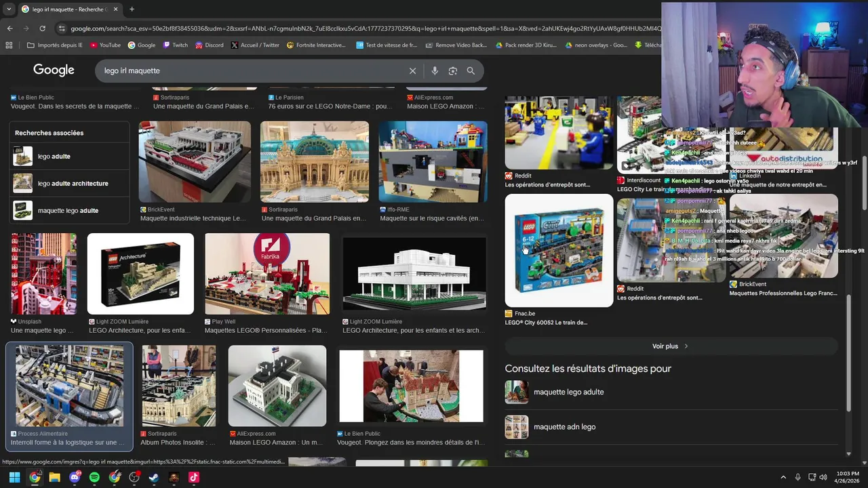Click 'LEGO® City 60052 Le train de...' link
Image resolution: width=868 pixels, height=488 pixels.
point(546,323)
